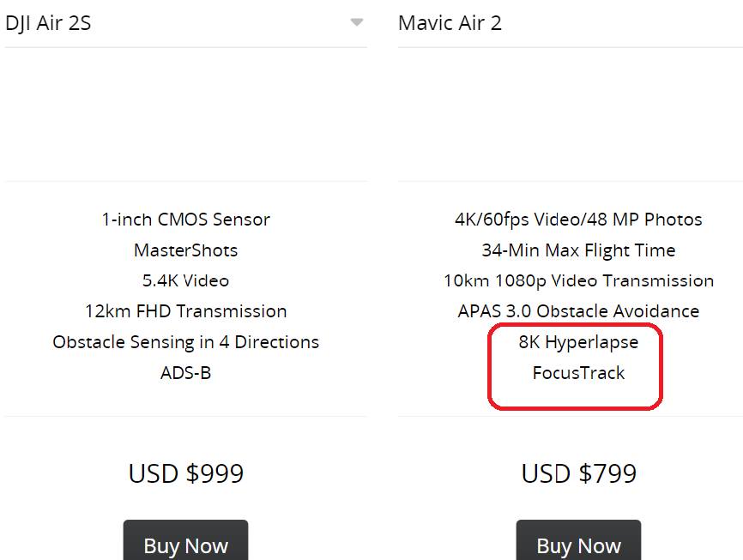Click the 12km FHD Transmission text
This screenshot has width=743, height=560.
pyautogui.click(x=185, y=311)
